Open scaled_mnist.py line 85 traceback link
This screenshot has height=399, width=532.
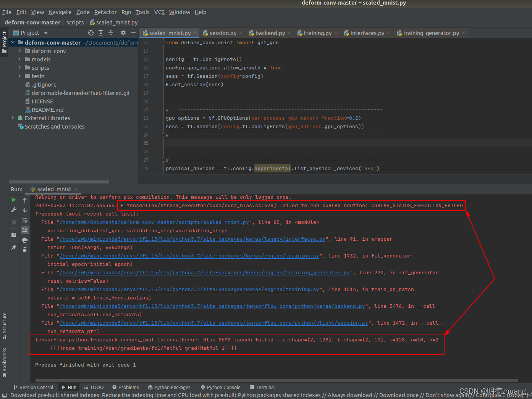click(x=154, y=222)
